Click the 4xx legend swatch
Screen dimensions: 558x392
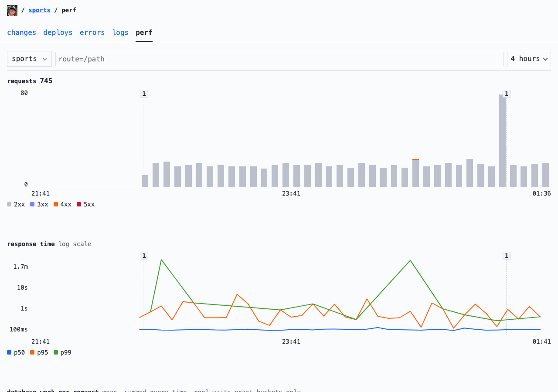pyautogui.click(x=56, y=204)
